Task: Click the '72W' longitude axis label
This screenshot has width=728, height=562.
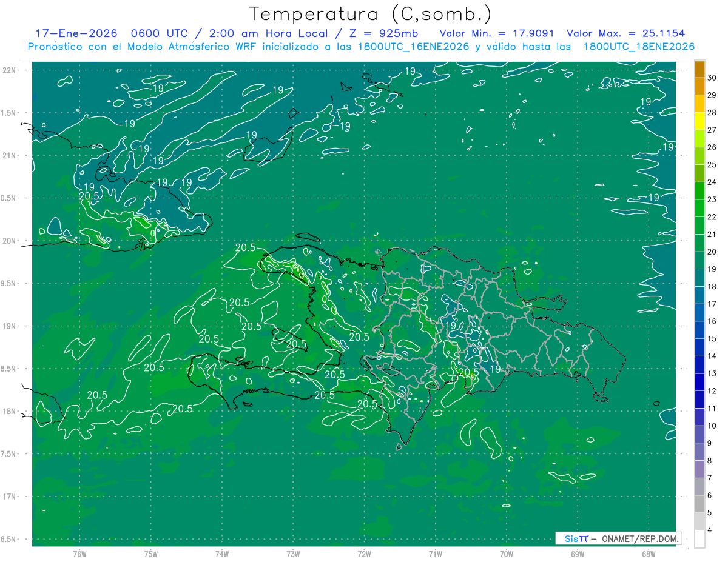Action: coord(364,554)
